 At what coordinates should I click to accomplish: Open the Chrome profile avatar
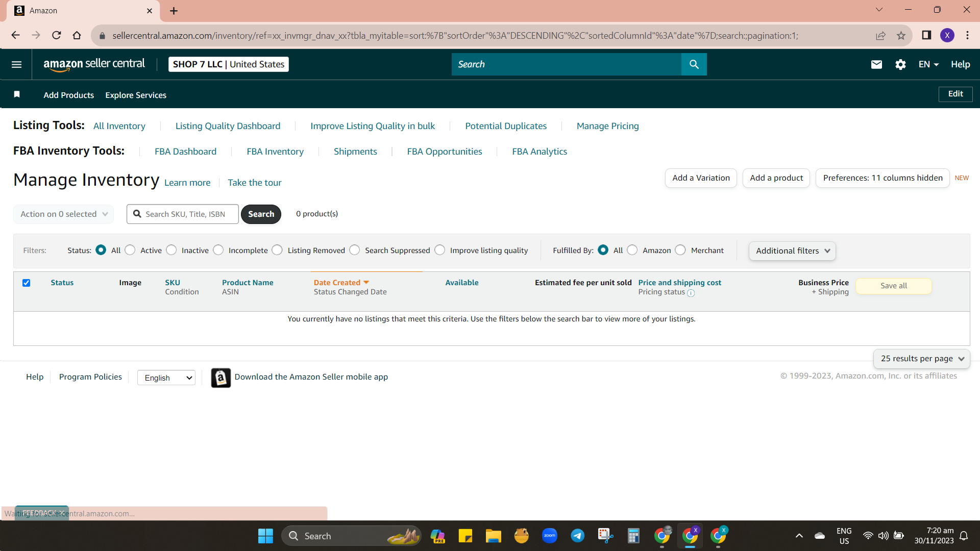[x=947, y=35]
